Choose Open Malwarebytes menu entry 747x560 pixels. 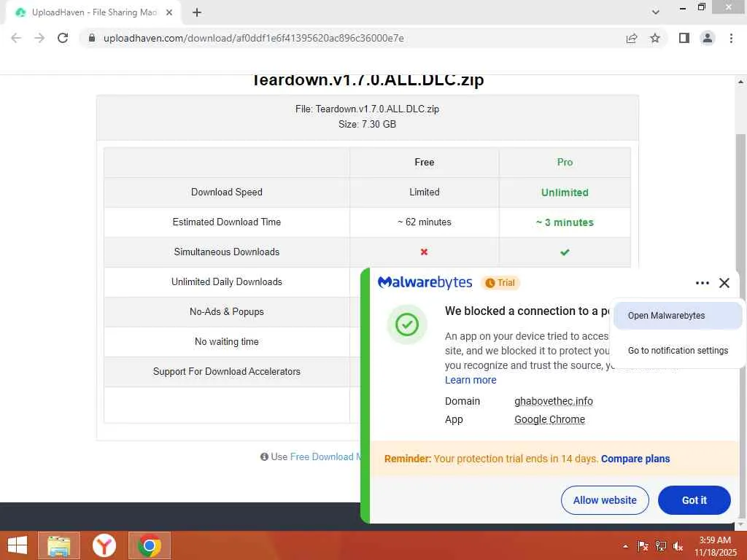[678, 316]
